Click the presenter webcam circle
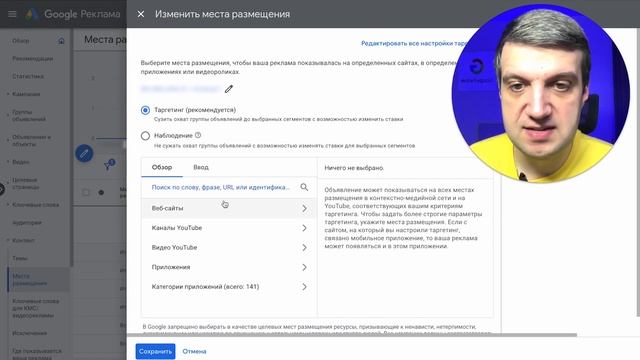The image size is (640, 360). tap(541, 93)
